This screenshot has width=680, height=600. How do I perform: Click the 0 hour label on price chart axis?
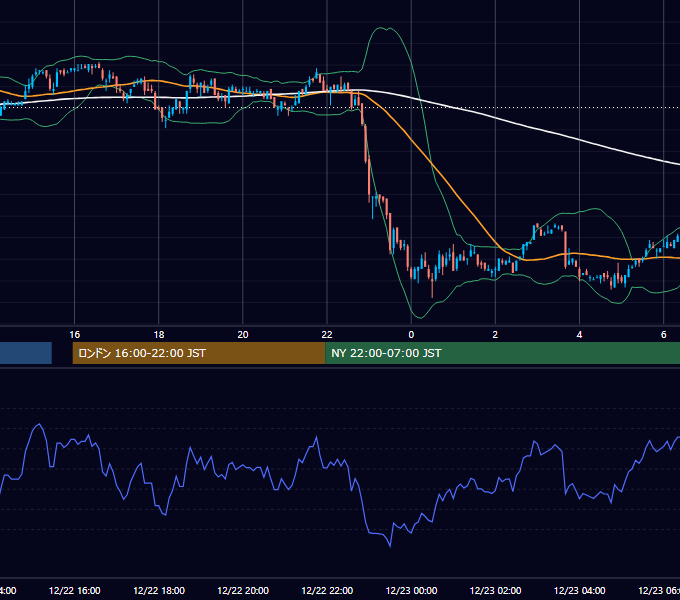(411, 334)
